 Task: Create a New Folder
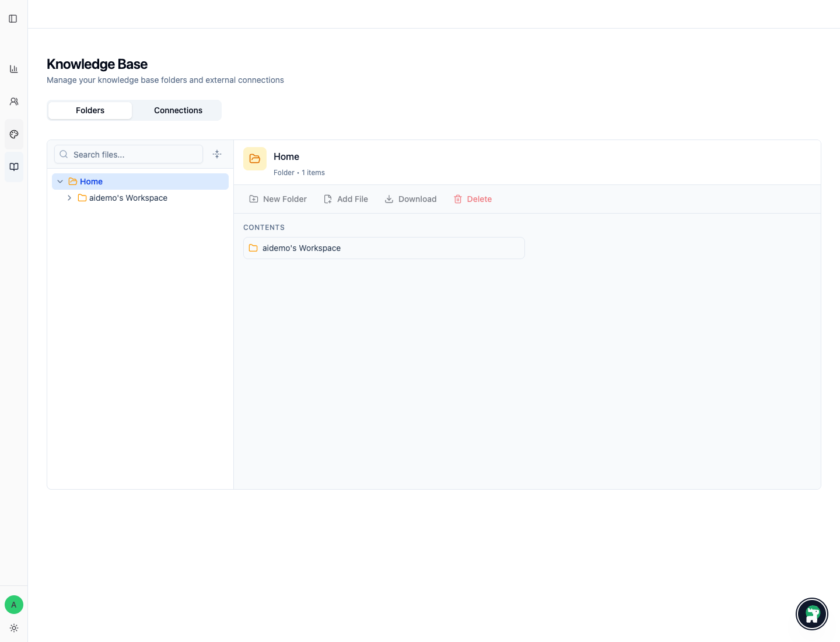(278, 199)
